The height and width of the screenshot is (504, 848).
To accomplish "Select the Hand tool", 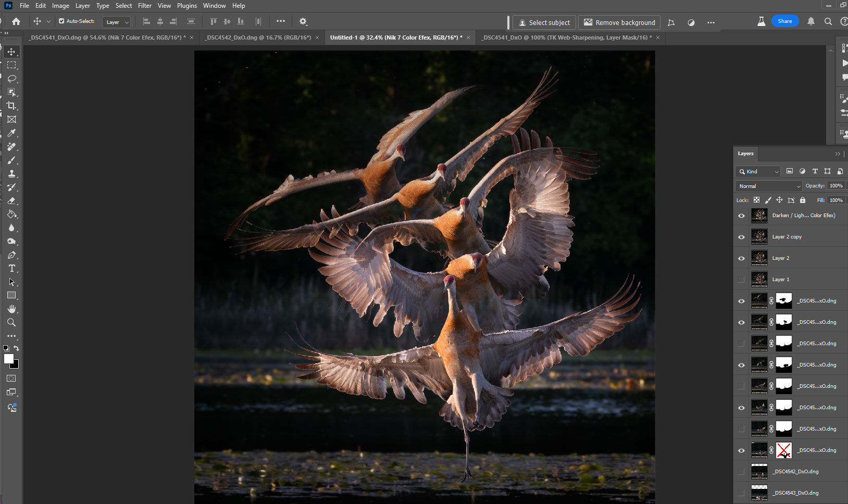I will coord(11,309).
